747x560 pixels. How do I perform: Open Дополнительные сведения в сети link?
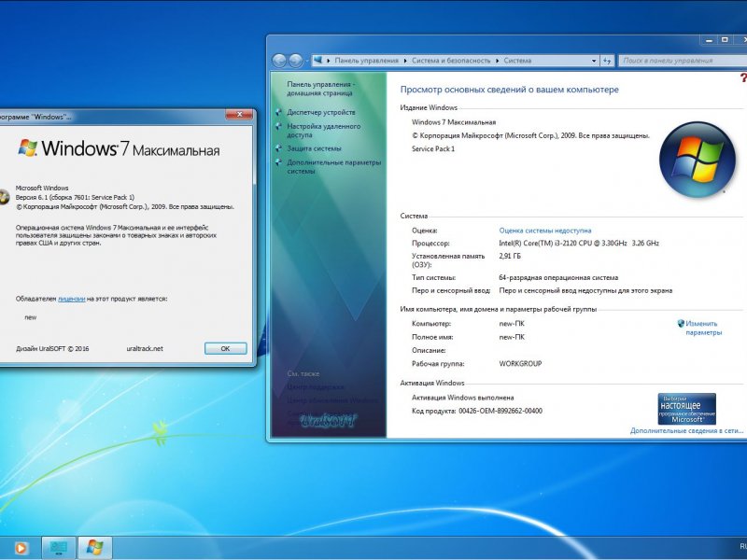coord(686,430)
